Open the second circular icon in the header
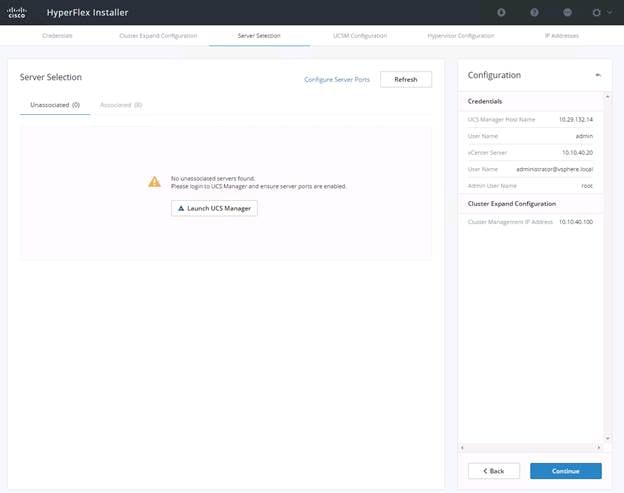The height and width of the screenshot is (493, 624). pyautogui.click(x=534, y=12)
